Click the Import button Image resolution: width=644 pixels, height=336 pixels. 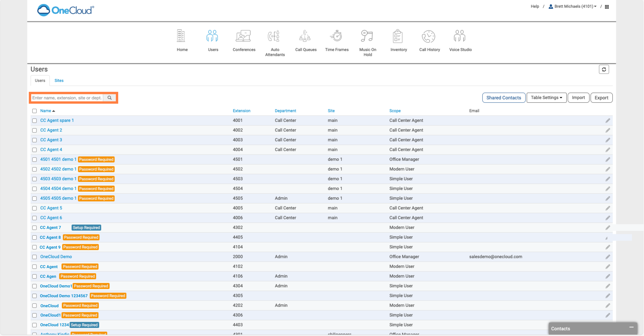pos(578,98)
